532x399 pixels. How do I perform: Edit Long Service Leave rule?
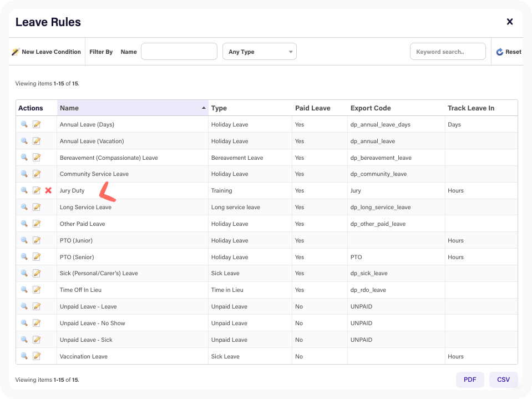point(37,207)
